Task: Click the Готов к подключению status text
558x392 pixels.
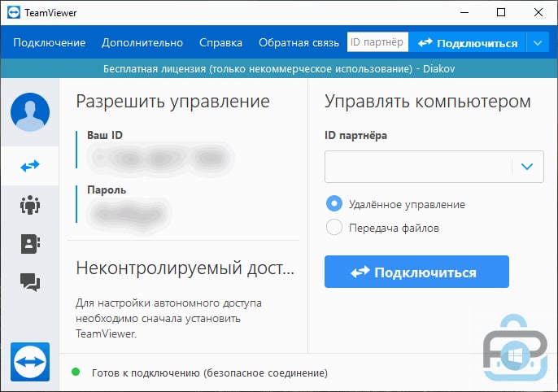Action: (210, 372)
